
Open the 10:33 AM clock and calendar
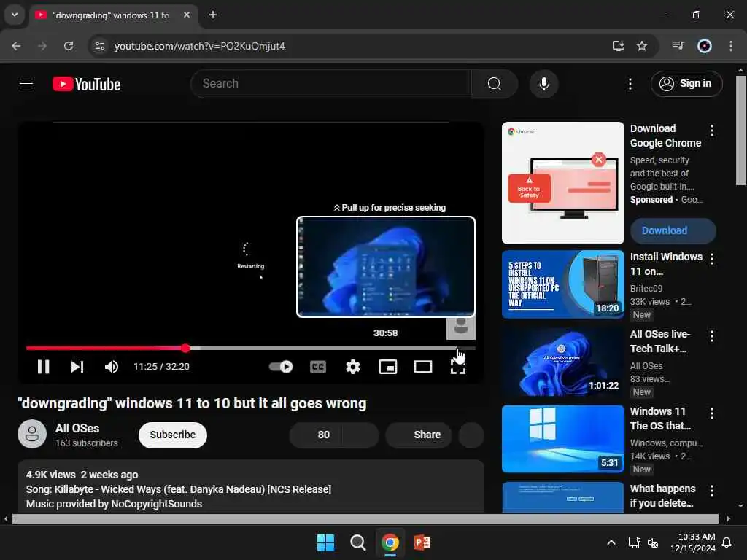[692, 542]
